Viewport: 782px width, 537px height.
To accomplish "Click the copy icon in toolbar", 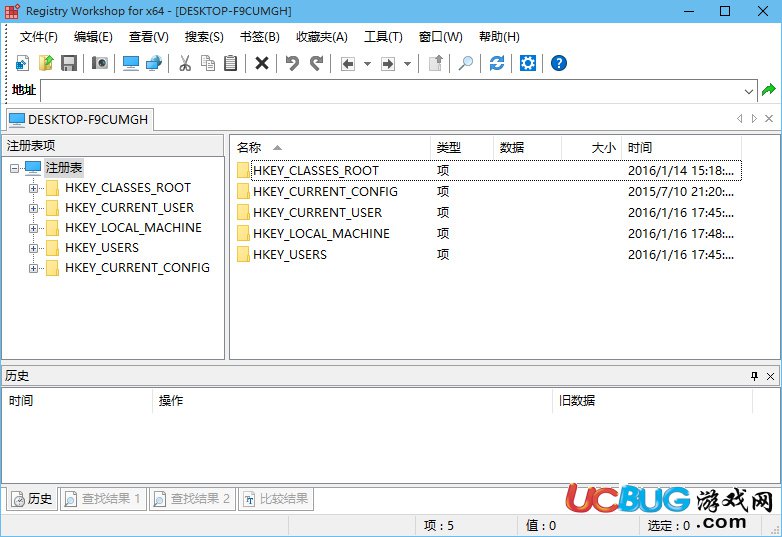I will [208, 63].
